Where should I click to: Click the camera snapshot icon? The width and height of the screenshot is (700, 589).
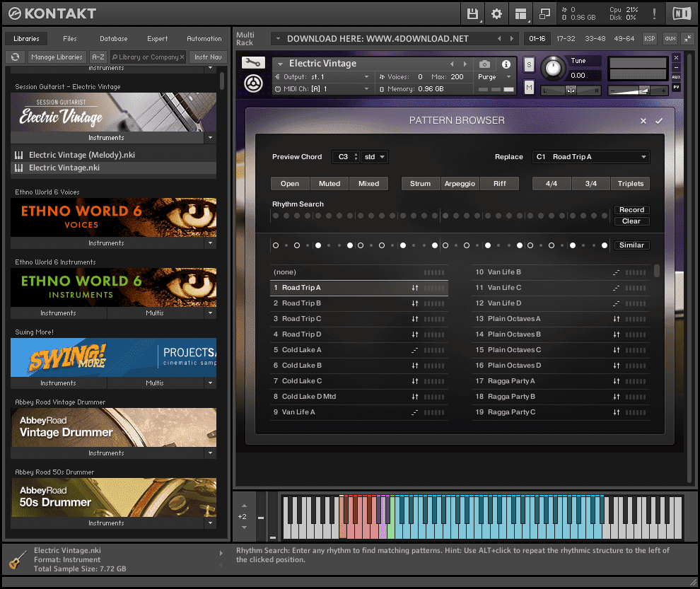[x=484, y=64]
